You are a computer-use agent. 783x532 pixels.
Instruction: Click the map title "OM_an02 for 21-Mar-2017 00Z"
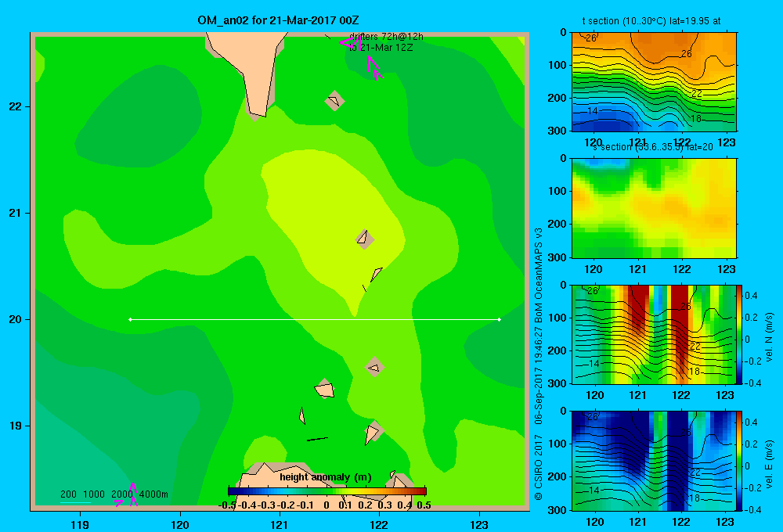pos(278,20)
